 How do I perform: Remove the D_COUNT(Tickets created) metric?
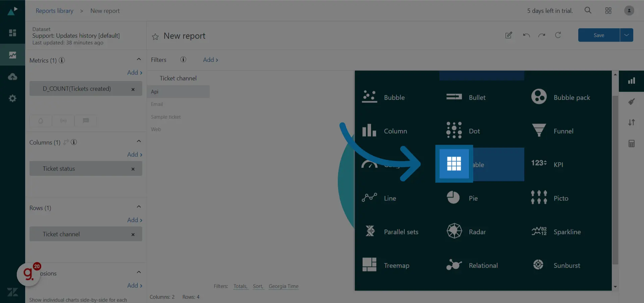[133, 89]
